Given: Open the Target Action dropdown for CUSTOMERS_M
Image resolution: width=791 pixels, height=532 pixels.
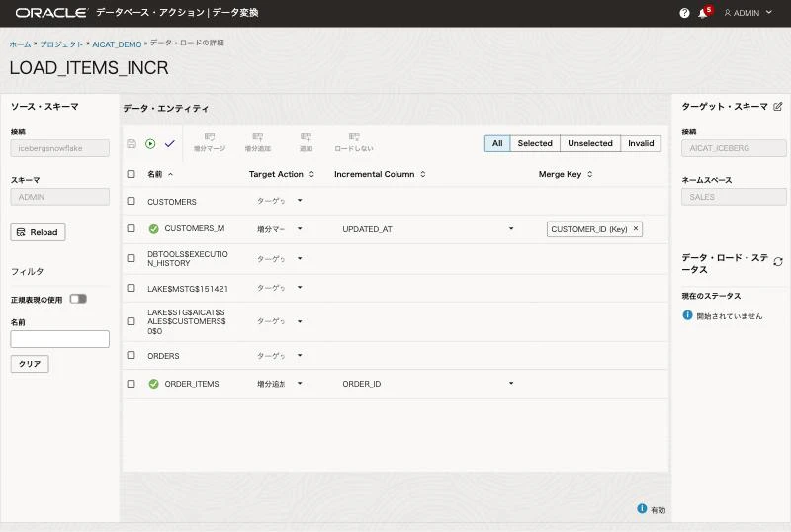Looking at the screenshot, I should coord(300,229).
